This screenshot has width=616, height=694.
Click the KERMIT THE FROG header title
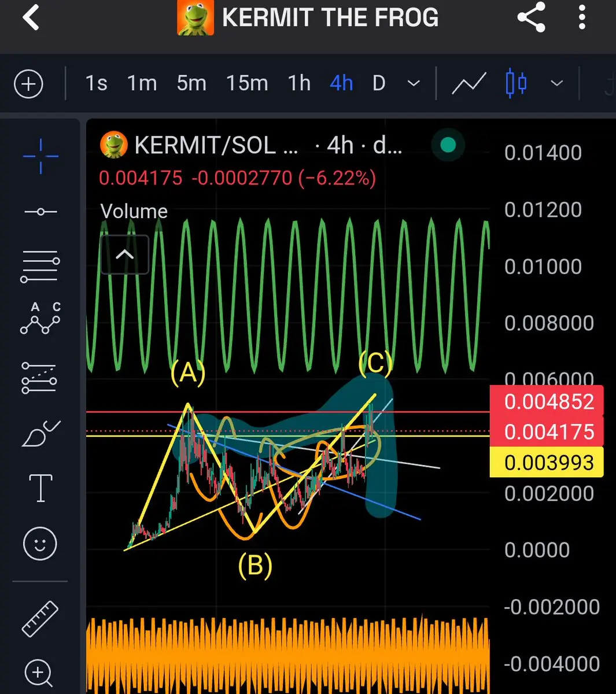pos(330,17)
